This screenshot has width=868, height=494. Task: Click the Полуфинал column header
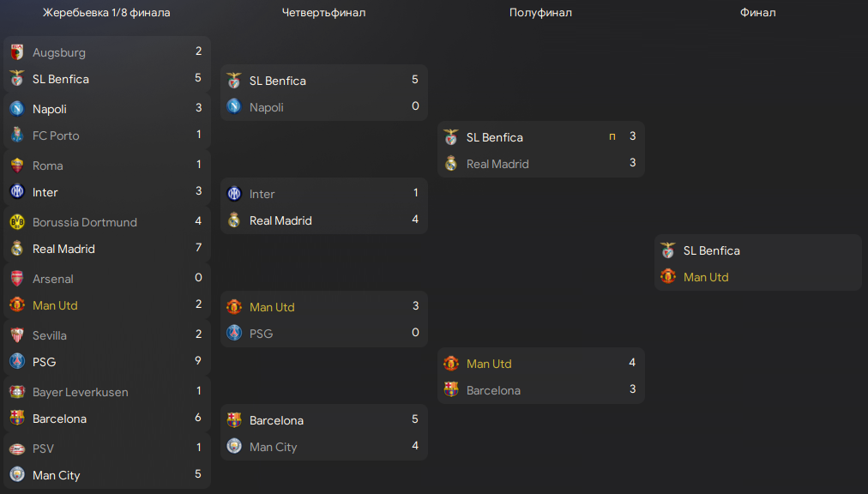(540, 12)
